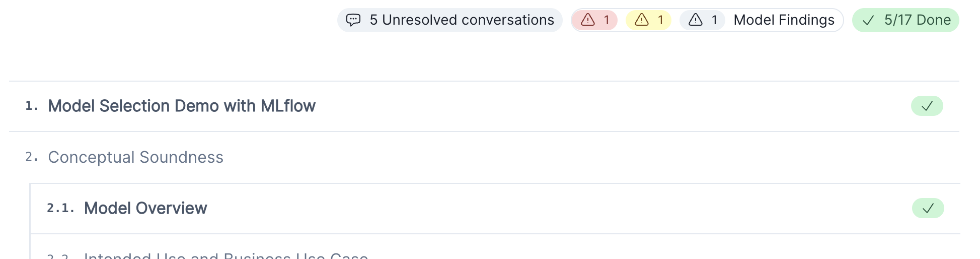The image size is (980, 259).
Task: Click the count number in the red findings badge
Action: pos(607,20)
